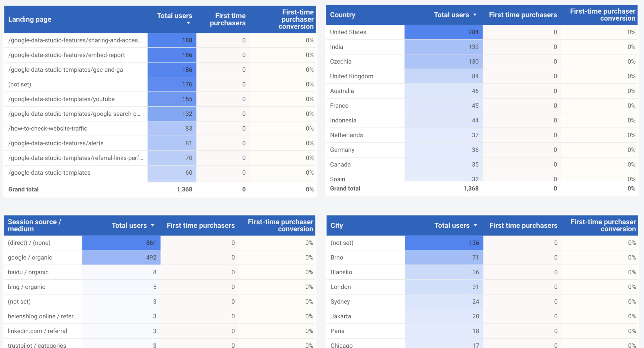Select the United States 284 users cell

tap(444, 32)
